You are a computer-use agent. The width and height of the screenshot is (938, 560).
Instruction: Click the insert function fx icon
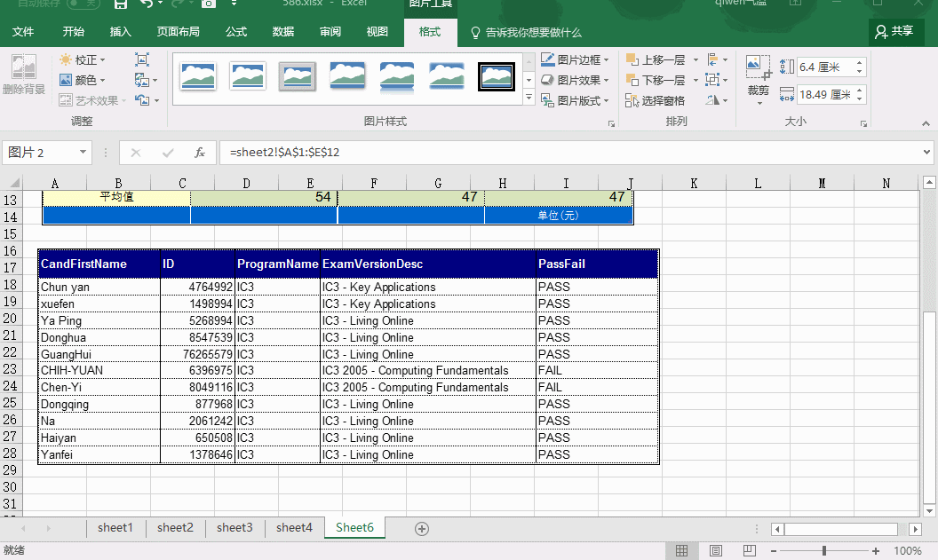tap(200, 153)
